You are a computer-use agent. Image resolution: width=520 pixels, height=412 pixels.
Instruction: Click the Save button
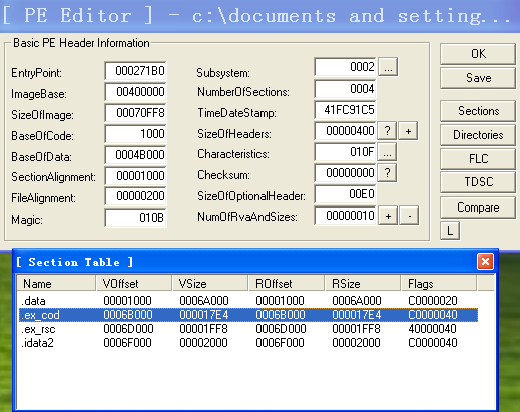(x=478, y=78)
